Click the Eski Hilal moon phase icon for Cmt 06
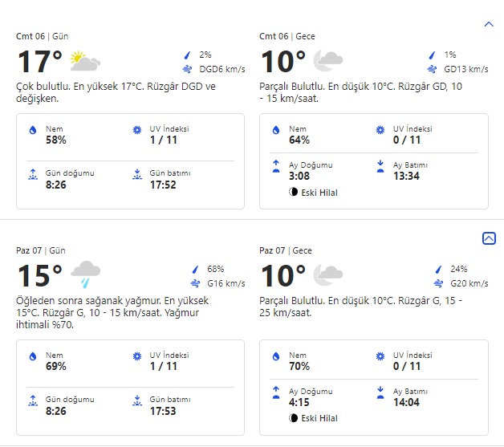504x447 pixels. [x=294, y=193]
